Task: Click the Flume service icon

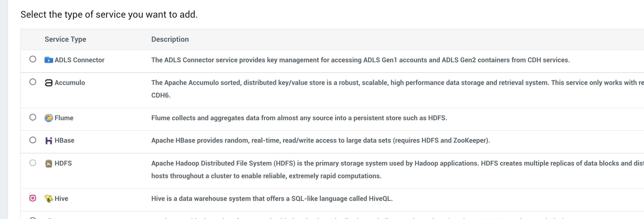Action: pyautogui.click(x=49, y=118)
